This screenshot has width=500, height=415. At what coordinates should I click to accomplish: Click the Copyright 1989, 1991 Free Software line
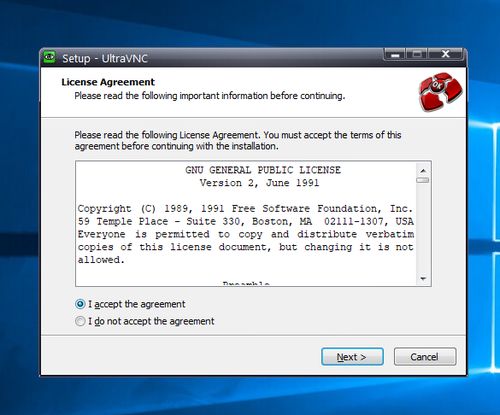click(x=245, y=209)
